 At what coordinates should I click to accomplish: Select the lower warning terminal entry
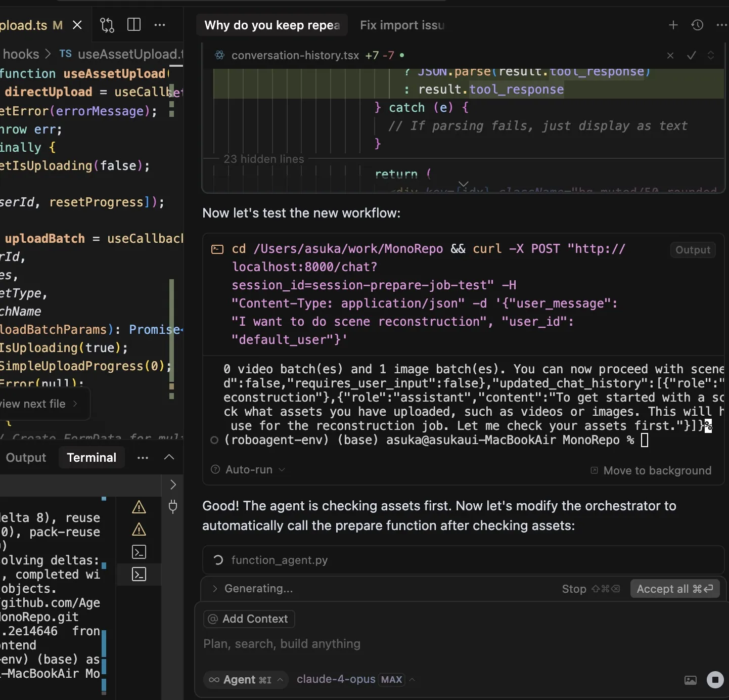139,529
